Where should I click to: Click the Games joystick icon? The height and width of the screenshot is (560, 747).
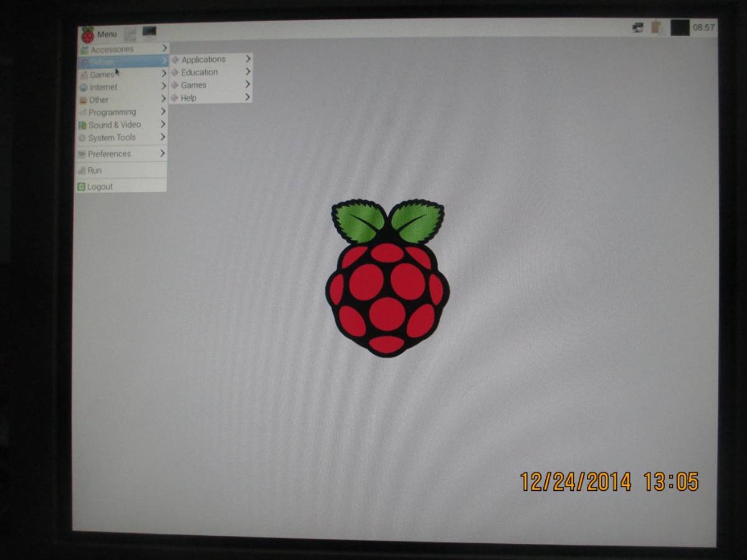[x=85, y=74]
